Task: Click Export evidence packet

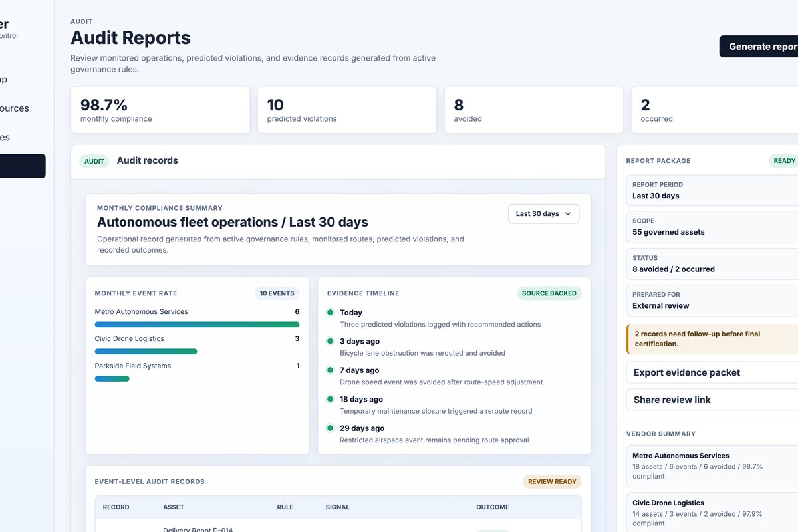Action: point(712,372)
